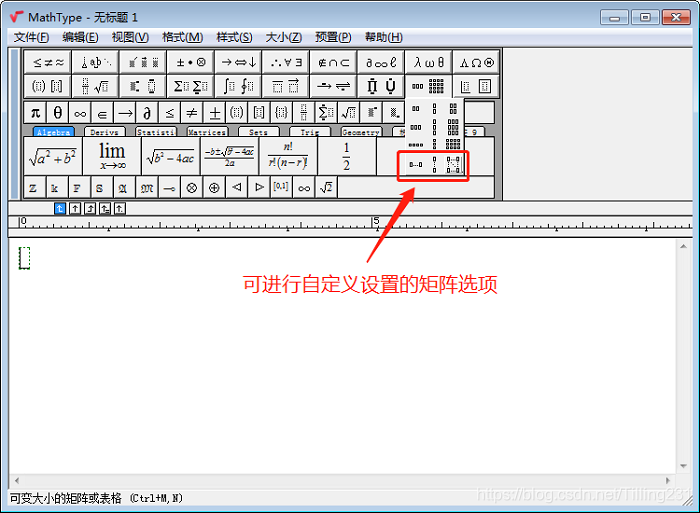Open the 格式(M) menu
Image resolution: width=700 pixels, height=513 pixels.
tap(183, 37)
